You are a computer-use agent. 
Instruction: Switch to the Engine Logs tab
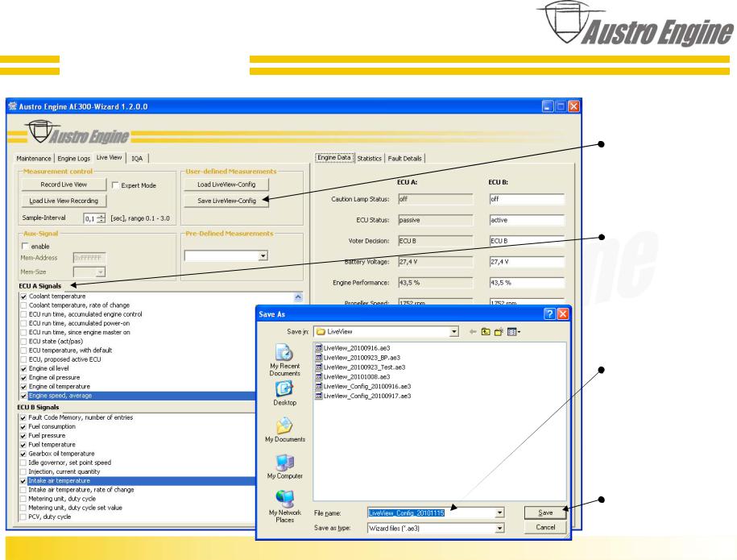click(x=74, y=159)
